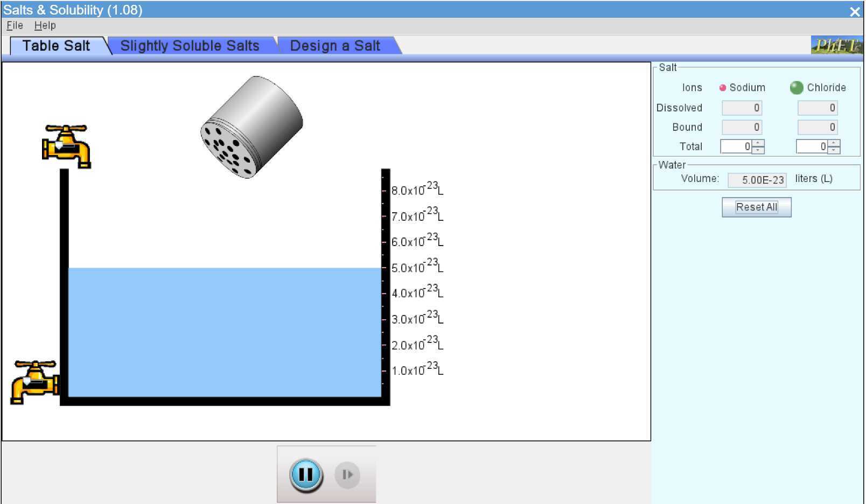The height and width of the screenshot is (504, 866).
Task: Step the simulation forward once
Action: (347, 474)
